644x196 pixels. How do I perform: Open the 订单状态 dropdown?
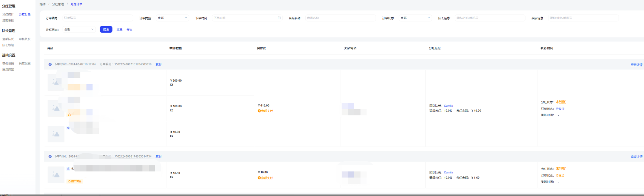(x=415, y=18)
